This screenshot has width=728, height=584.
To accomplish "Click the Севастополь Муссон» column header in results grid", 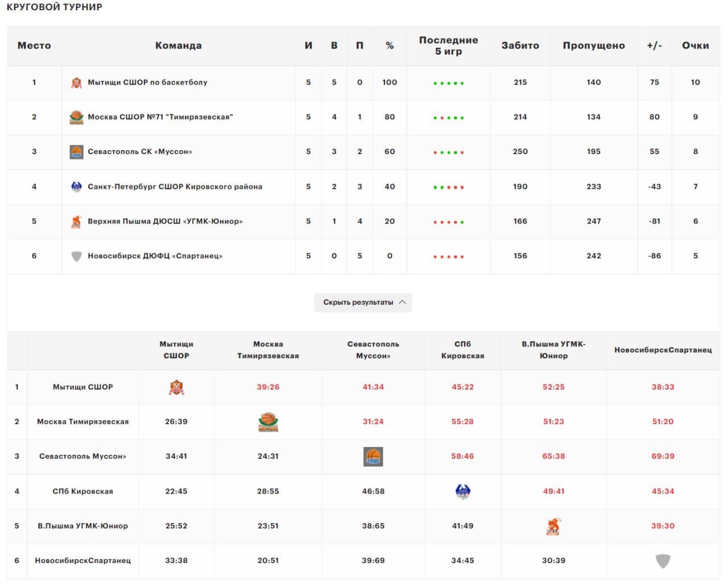I will click(x=373, y=350).
